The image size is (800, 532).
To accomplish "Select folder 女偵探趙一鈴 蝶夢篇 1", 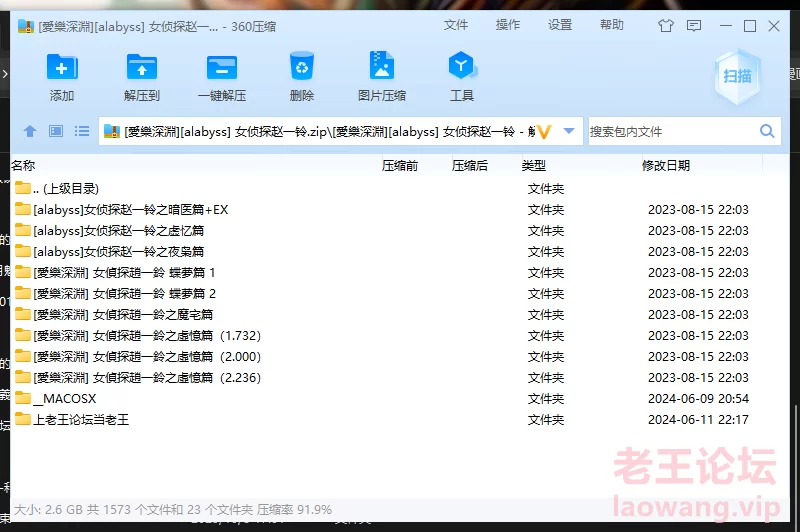I will tap(399, 272).
